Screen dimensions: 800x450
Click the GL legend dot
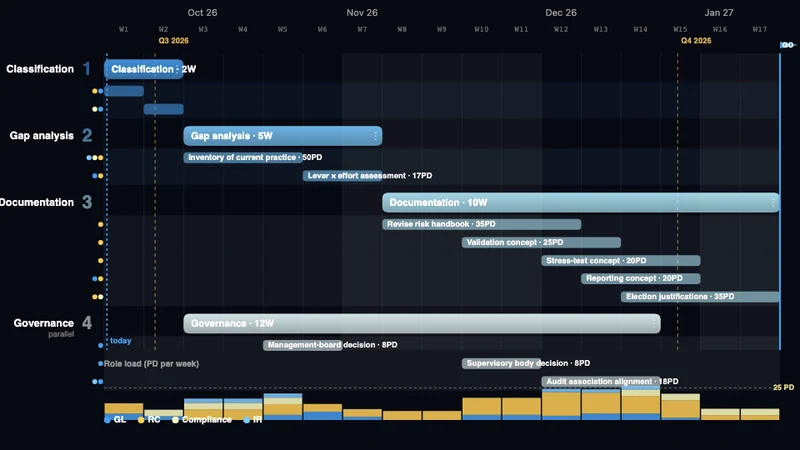(x=107, y=420)
